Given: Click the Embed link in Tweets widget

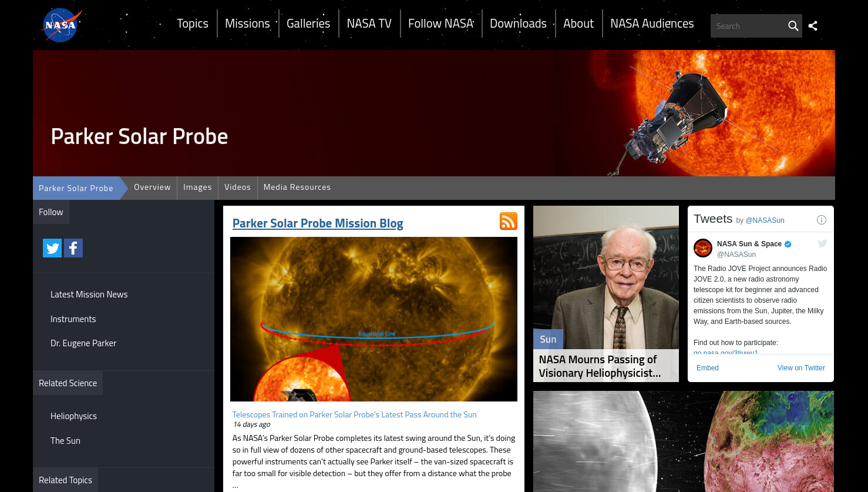Looking at the screenshot, I should (x=708, y=368).
